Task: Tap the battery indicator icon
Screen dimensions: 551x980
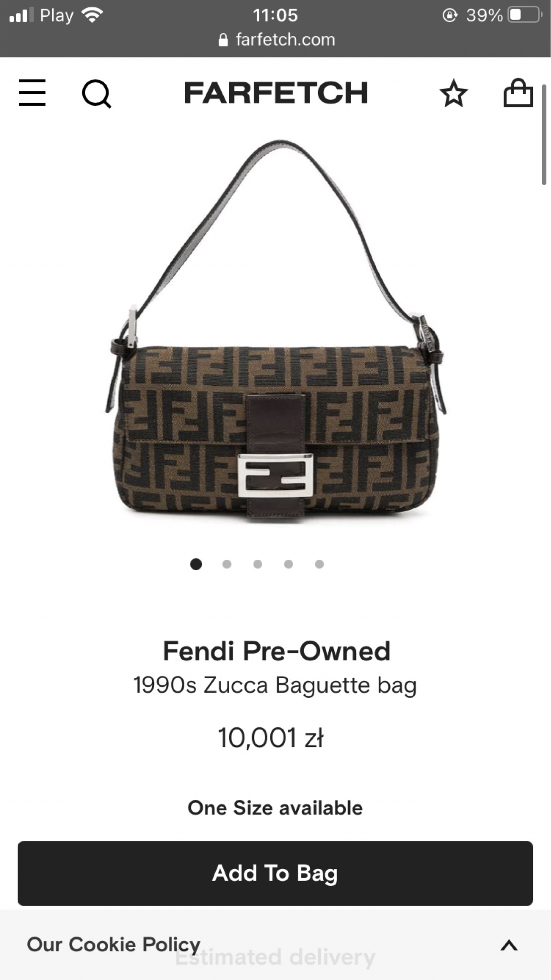Action: [525, 15]
